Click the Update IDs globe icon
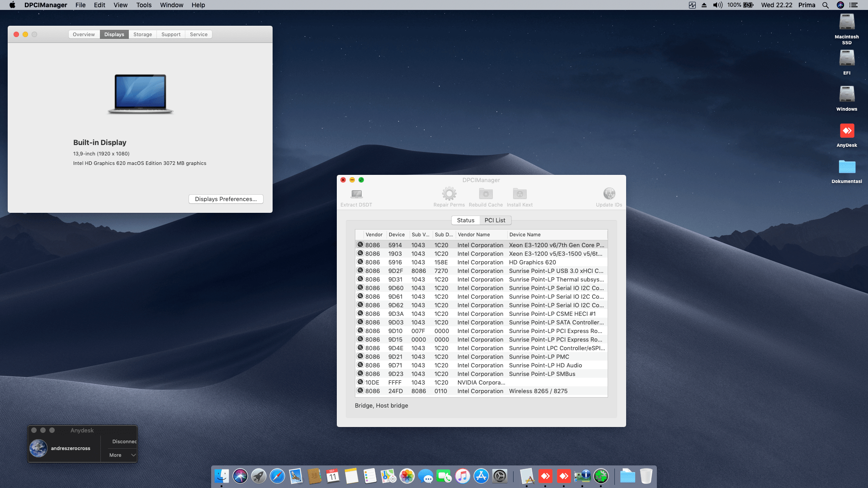 tap(609, 194)
